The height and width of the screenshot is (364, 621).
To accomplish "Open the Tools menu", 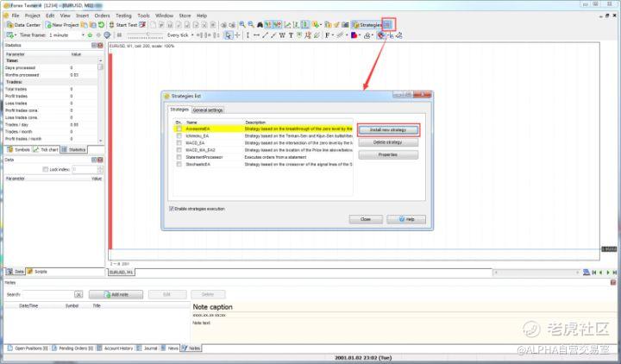I will click(143, 16).
